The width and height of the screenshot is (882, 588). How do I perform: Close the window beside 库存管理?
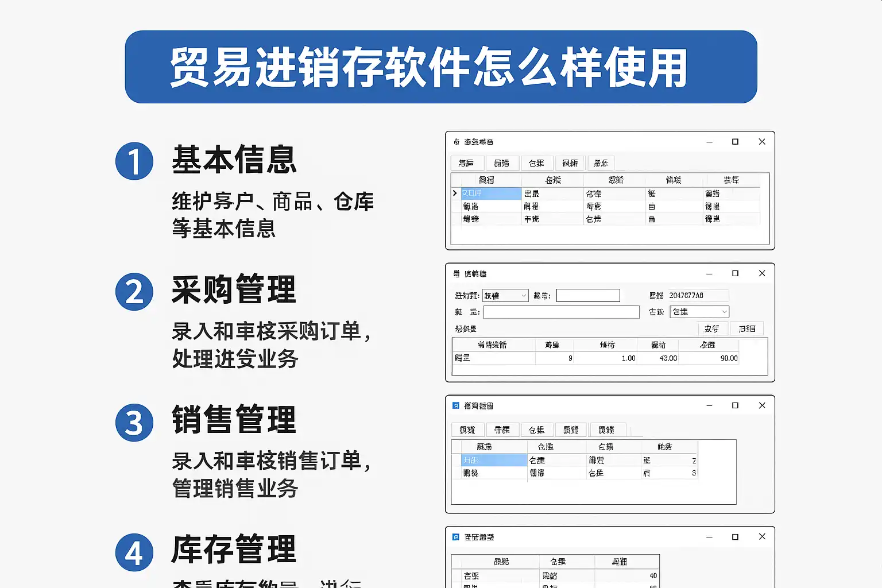point(762,537)
